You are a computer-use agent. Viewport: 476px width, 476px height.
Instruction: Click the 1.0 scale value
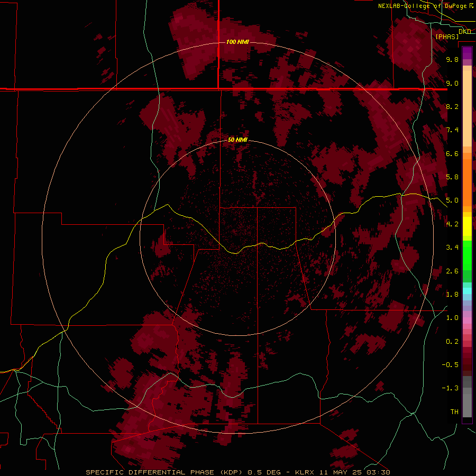point(452,318)
